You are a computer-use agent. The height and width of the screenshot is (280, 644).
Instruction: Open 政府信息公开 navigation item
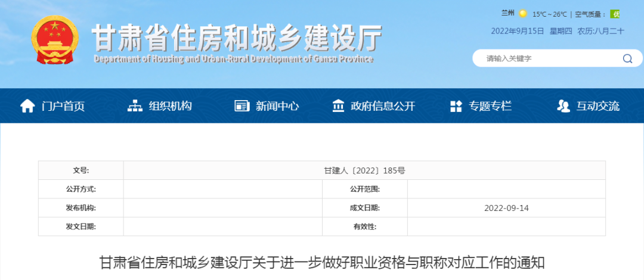tap(383, 106)
